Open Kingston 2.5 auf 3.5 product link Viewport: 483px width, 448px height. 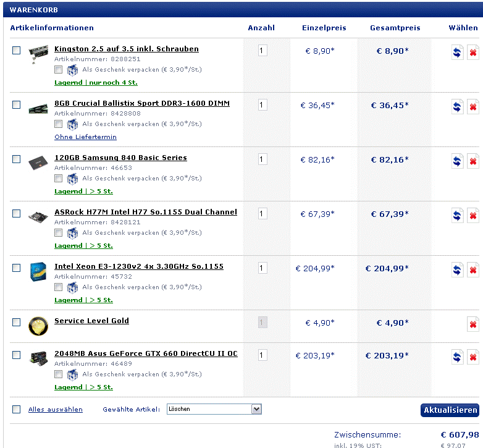point(127,49)
